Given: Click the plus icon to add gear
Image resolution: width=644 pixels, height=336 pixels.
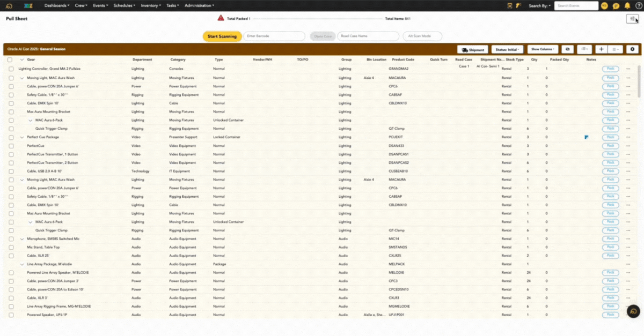Looking at the screenshot, I should pos(601,49).
